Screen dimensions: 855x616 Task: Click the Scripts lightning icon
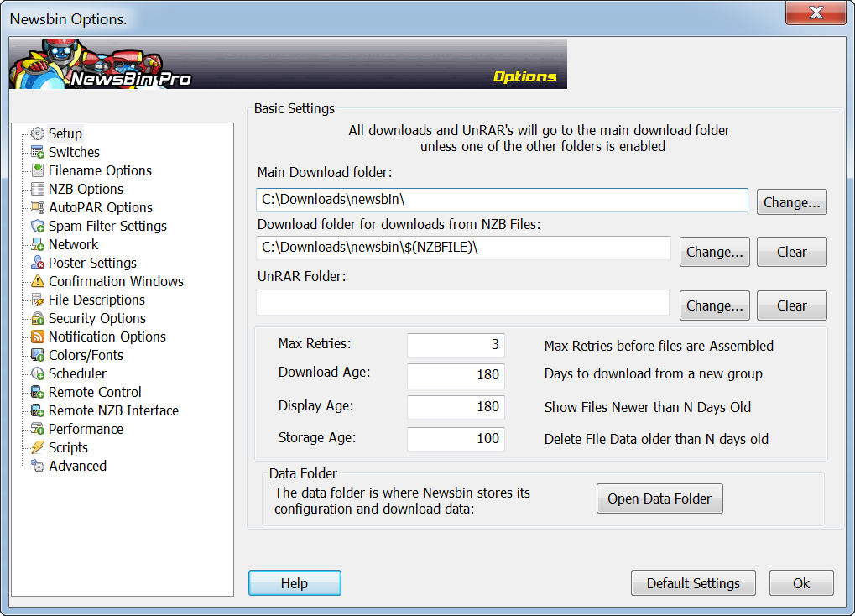click(38, 448)
